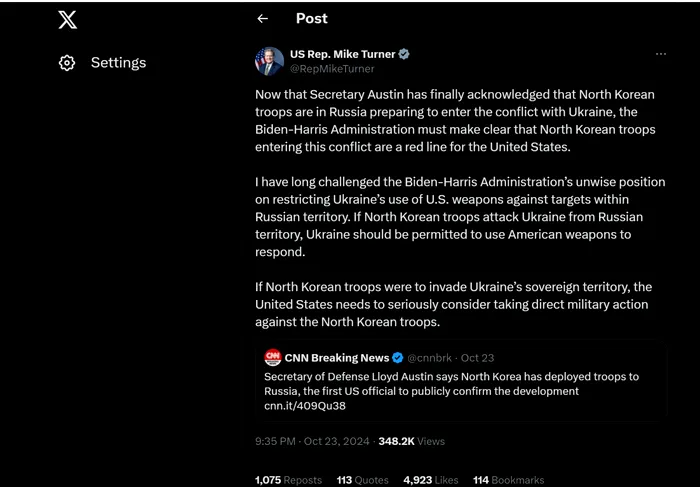Click the Settings gear icon
Screen dimensions: 700x487
[x=67, y=63]
